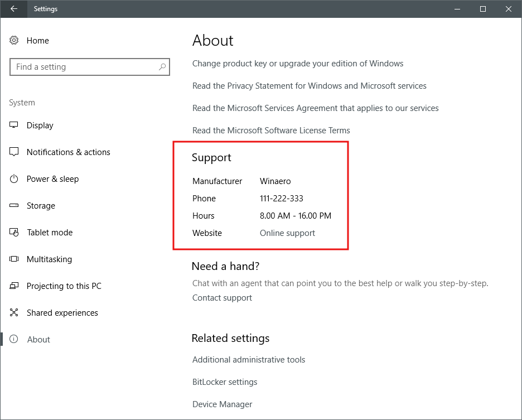
Task: Click the back arrow in title bar
Action: click(x=14, y=9)
